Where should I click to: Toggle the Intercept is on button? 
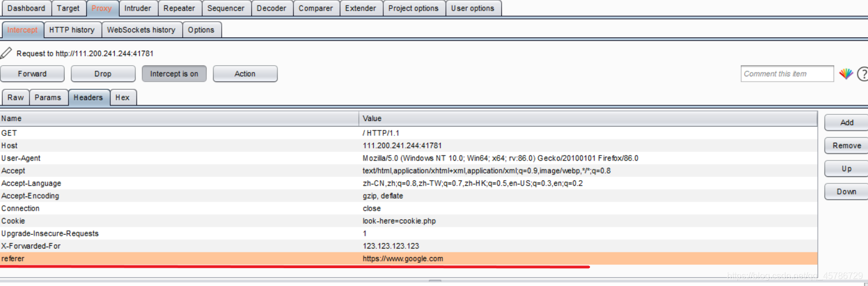[x=174, y=74]
